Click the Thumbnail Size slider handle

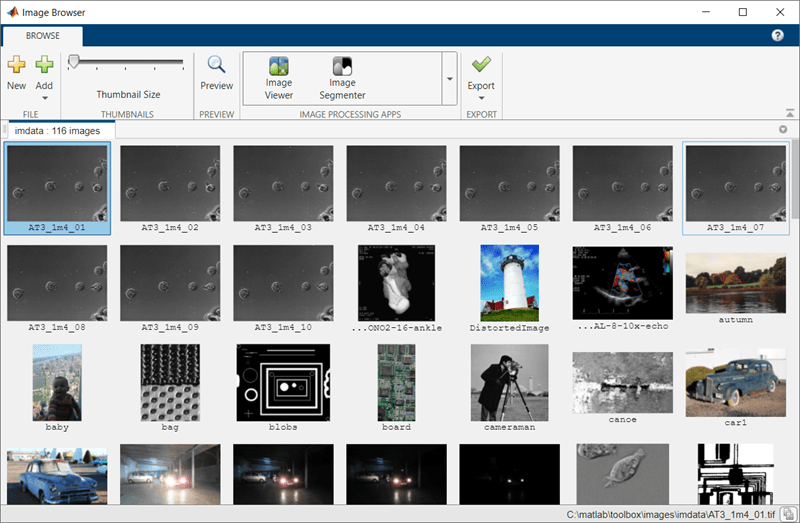(74, 62)
